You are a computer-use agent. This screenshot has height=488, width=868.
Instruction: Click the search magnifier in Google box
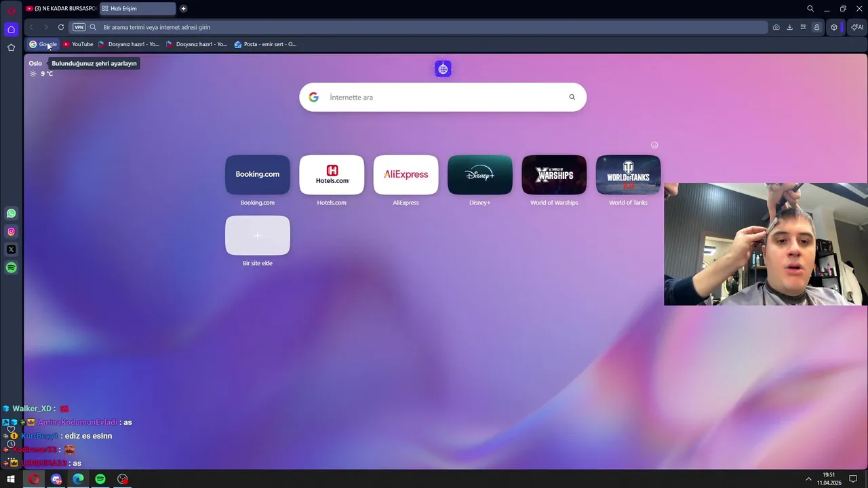[x=572, y=97]
